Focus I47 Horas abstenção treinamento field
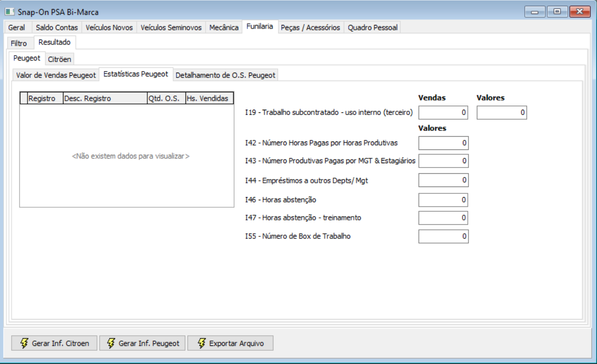 443,218
